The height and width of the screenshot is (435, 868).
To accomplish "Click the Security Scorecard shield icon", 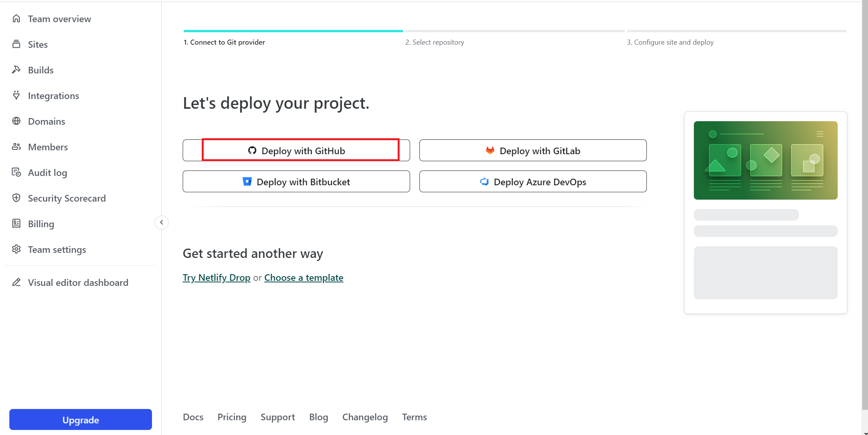I will [16, 198].
